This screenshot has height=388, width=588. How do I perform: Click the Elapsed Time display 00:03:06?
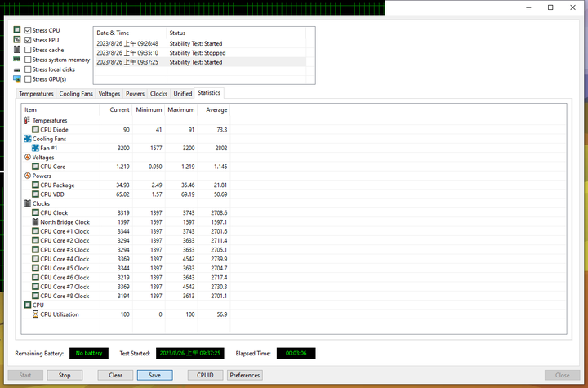(296, 353)
